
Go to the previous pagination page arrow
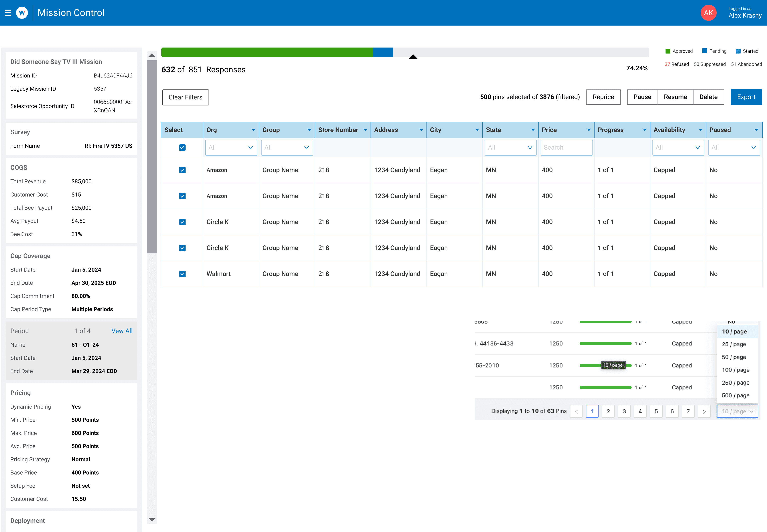tap(576, 411)
